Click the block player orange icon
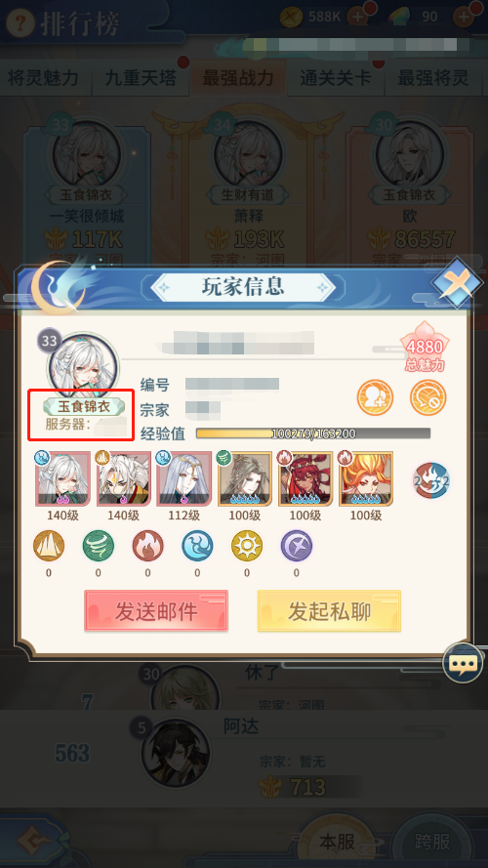 point(427,397)
